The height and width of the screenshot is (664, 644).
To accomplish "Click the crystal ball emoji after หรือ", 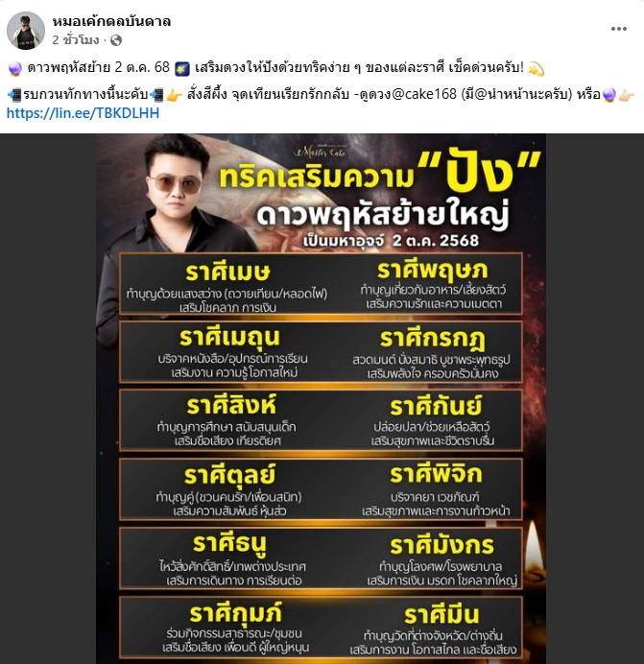I will point(609,95).
